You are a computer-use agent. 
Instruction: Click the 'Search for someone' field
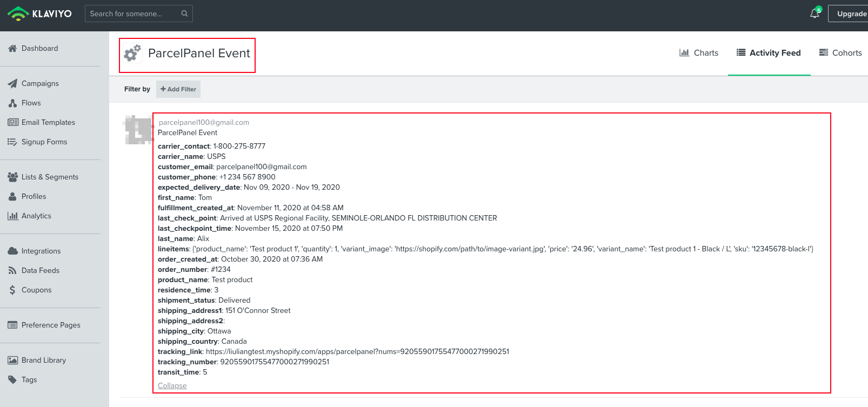pos(139,14)
